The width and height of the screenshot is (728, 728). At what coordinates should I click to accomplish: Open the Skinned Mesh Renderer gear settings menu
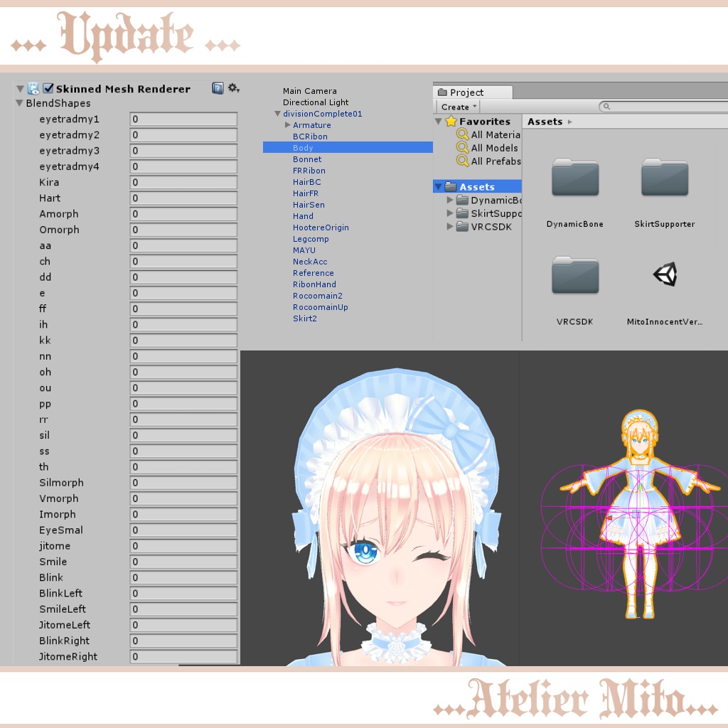[233, 87]
